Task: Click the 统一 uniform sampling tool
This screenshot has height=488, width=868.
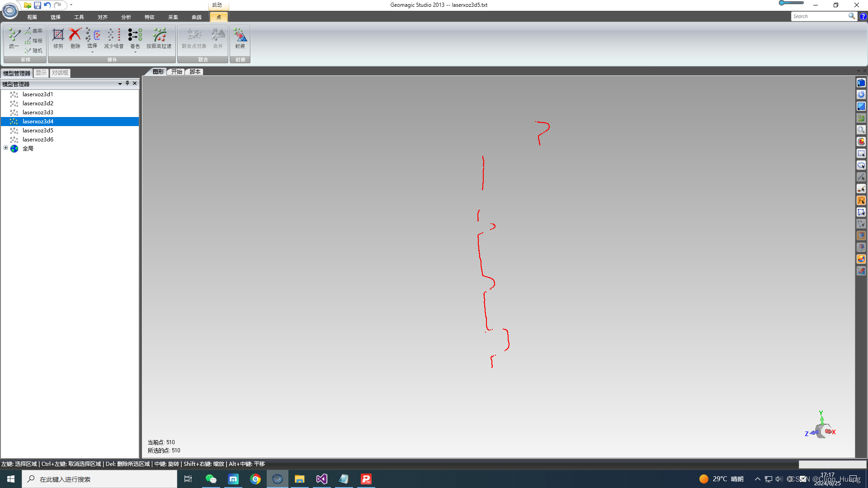Action: pos(14,38)
